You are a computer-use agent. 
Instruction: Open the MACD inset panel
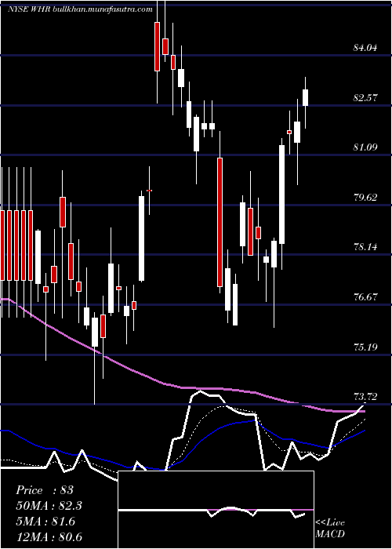pyautogui.click(x=216, y=510)
